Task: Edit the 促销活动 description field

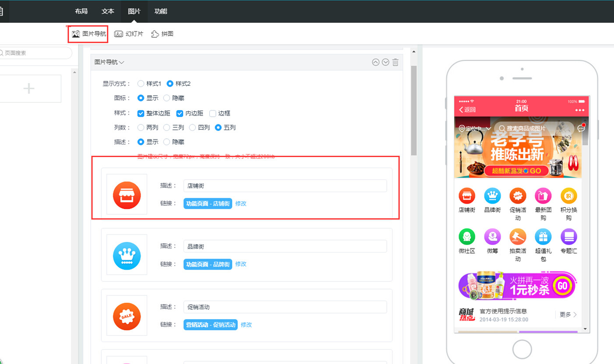Action: 285,307
